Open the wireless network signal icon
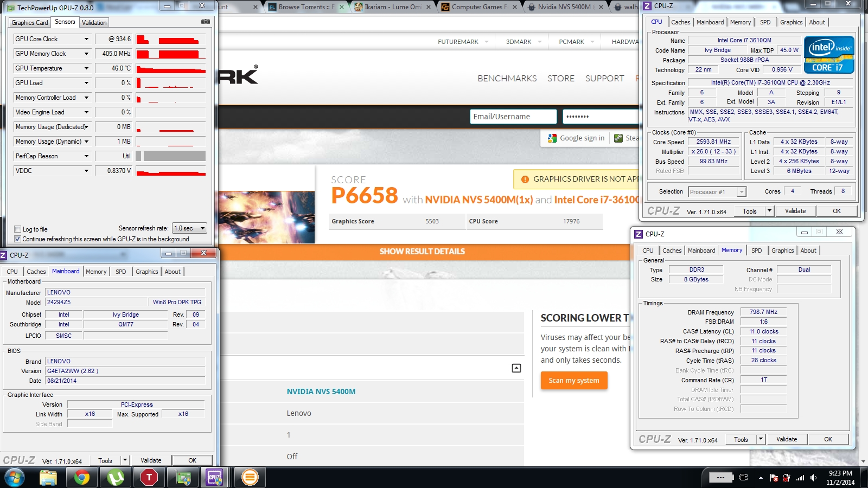The image size is (868, 488). point(800,478)
